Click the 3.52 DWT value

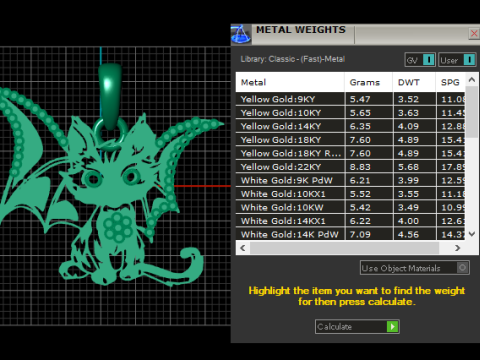click(x=408, y=99)
